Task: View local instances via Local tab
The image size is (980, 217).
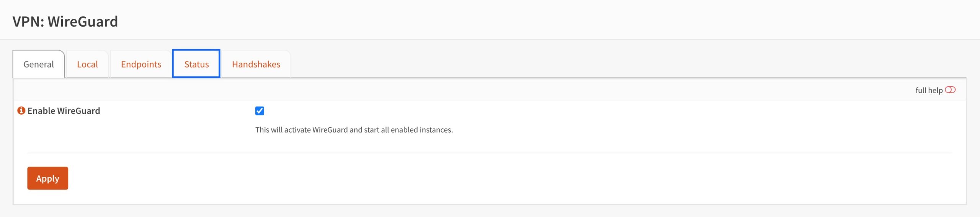Action: [87, 64]
